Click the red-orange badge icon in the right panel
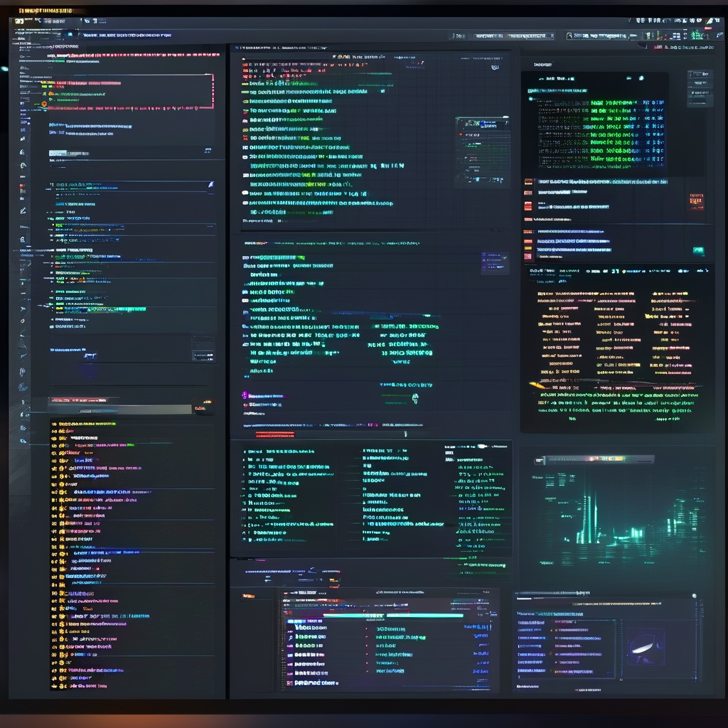The height and width of the screenshot is (728, 728). click(695, 201)
